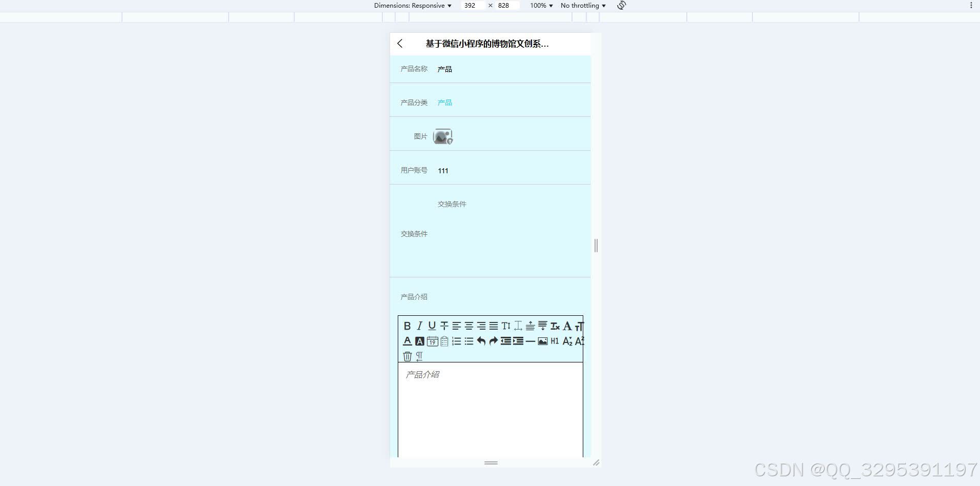Apply bold formatting in the editor
The width and height of the screenshot is (980, 486).
[x=407, y=326]
